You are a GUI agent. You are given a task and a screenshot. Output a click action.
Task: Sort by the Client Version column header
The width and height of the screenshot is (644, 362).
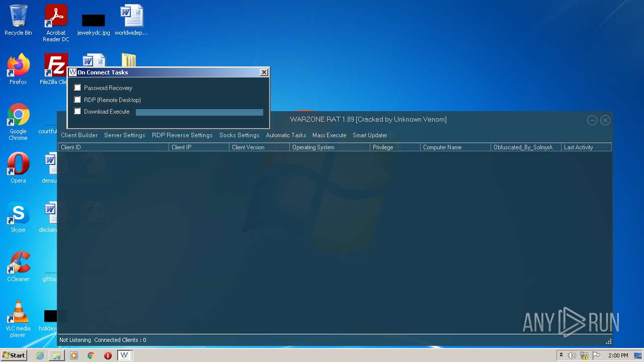260,147
